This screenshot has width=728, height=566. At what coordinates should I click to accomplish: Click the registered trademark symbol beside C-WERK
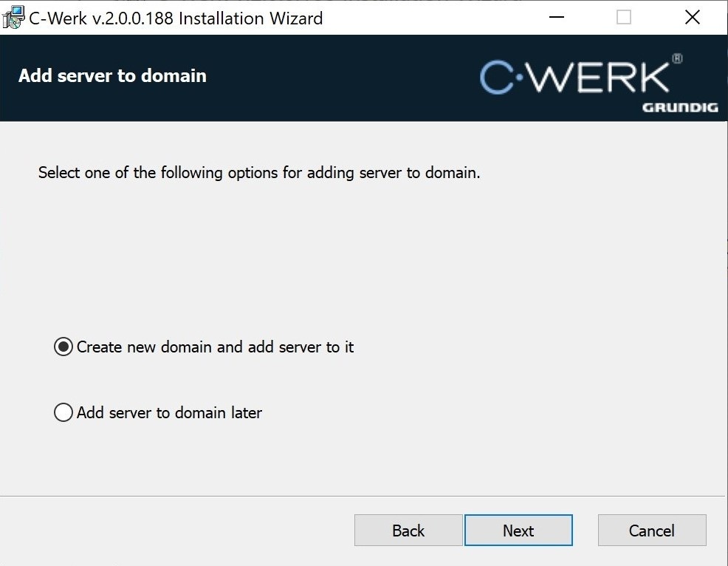677,59
